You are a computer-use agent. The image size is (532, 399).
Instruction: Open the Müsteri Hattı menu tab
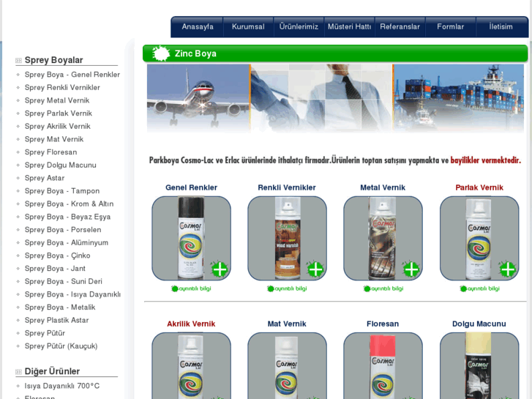[x=349, y=27]
